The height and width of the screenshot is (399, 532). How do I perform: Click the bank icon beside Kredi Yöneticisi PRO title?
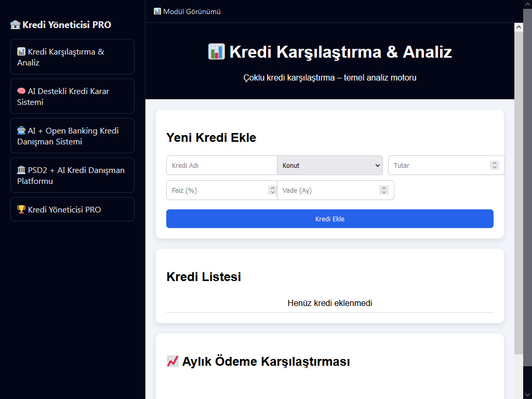point(15,25)
